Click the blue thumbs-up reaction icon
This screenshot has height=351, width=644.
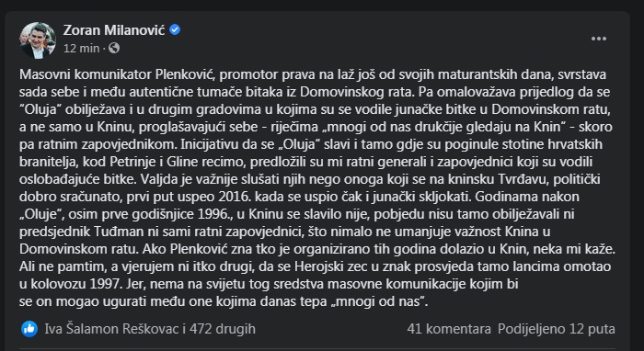click(29, 329)
